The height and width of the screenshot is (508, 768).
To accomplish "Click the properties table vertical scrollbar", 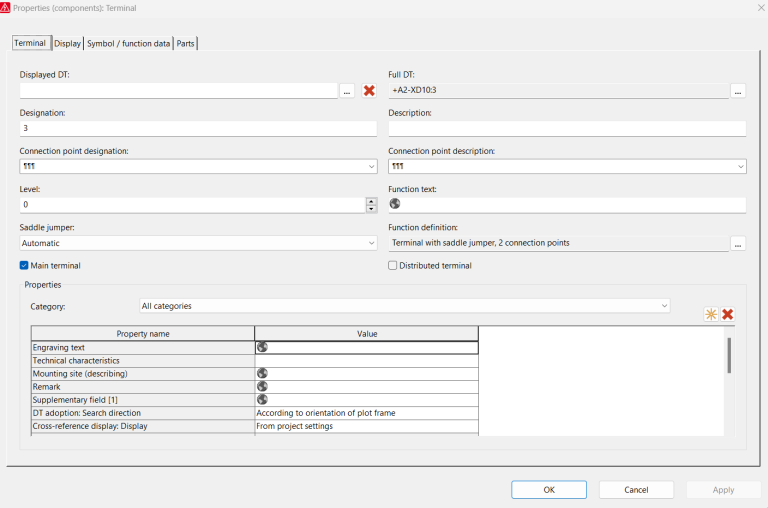I will pos(729,355).
